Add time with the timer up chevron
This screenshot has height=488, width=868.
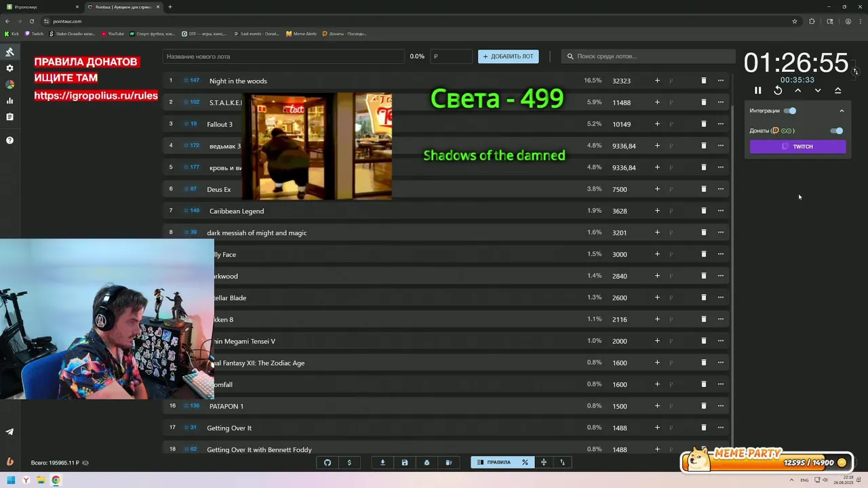797,90
